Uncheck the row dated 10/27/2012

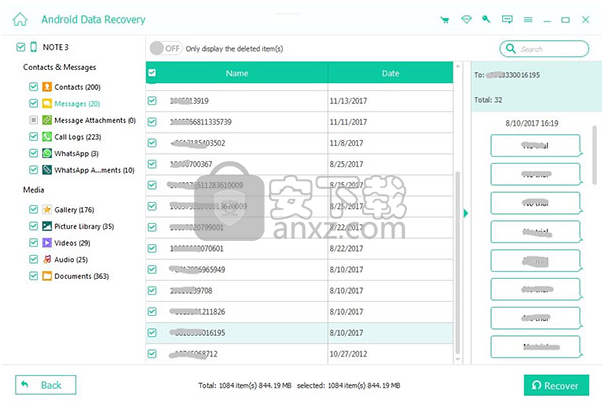tap(152, 354)
